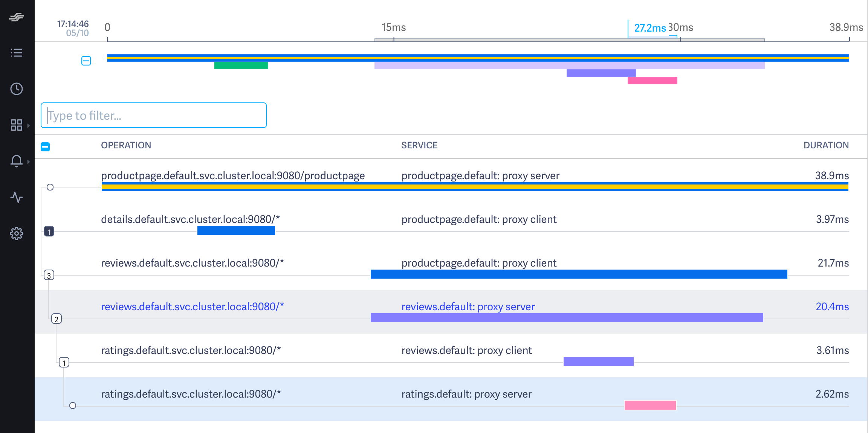The image size is (868, 433).
Task: Open highlighted reviews.default.svc.cluster.local:9080/* operation link
Action: pyautogui.click(x=193, y=306)
